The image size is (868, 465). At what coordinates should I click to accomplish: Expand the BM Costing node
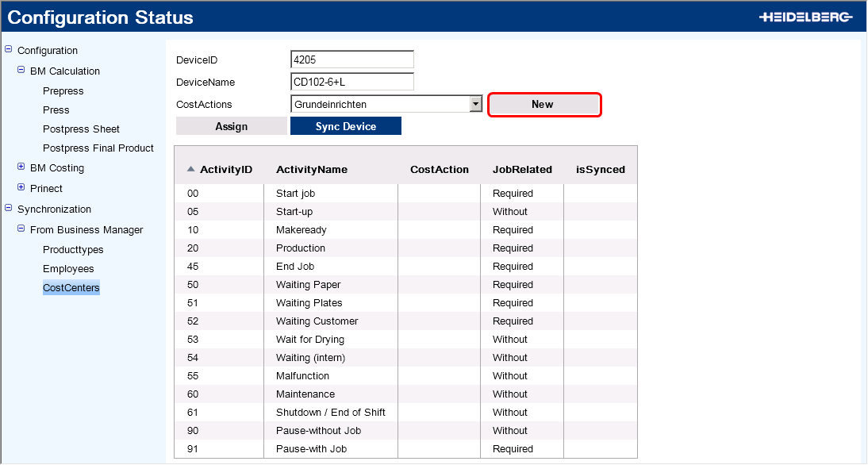tap(21, 167)
